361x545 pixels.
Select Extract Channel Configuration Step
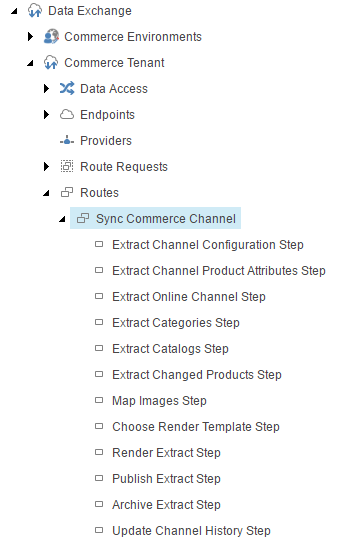point(208,245)
